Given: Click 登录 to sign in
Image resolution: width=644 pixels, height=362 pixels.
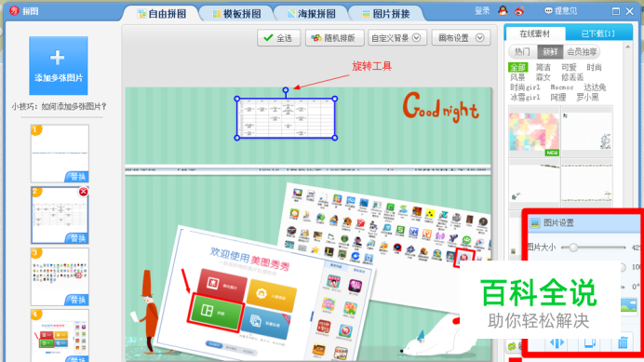Looking at the screenshot, I should tap(482, 11).
